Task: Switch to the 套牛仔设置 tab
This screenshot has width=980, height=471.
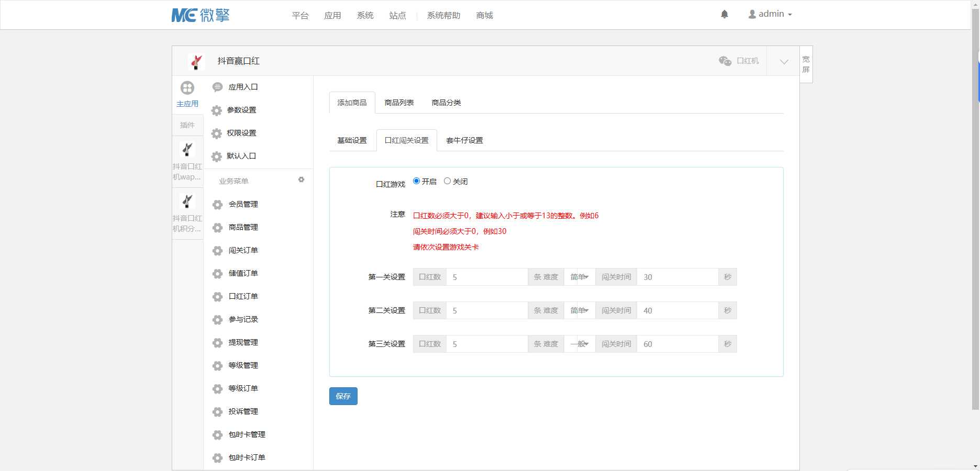Action: 464,140
